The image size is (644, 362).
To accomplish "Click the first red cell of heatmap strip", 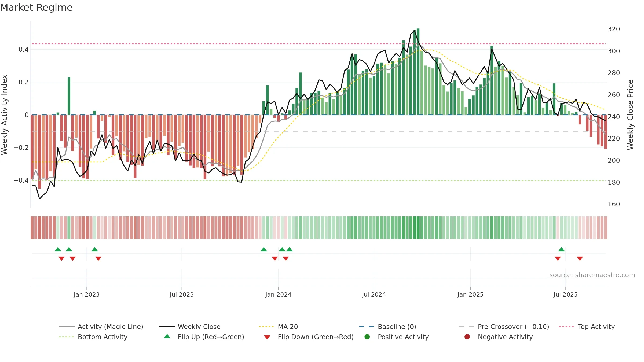I will click(32, 228).
